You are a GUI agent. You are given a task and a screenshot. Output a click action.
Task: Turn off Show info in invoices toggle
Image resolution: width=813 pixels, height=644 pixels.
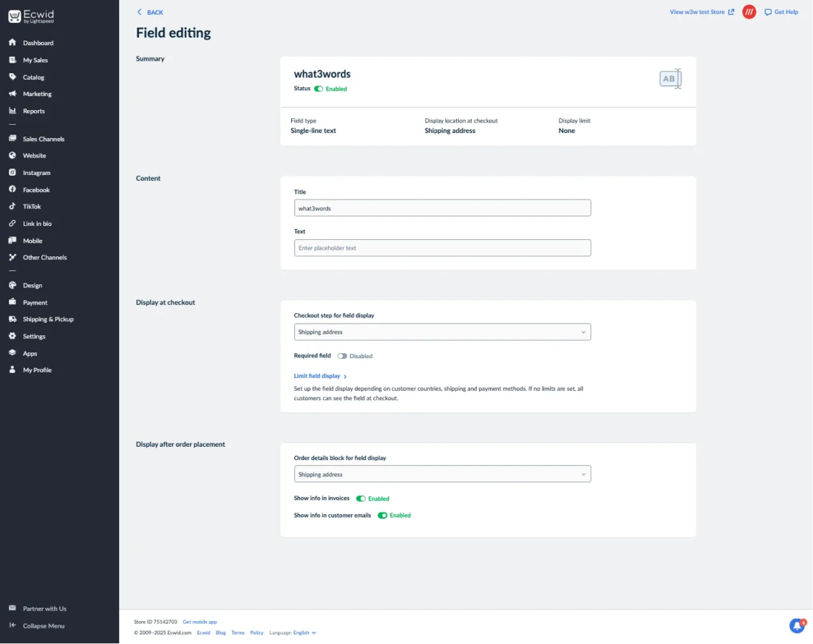pos(361,499)
